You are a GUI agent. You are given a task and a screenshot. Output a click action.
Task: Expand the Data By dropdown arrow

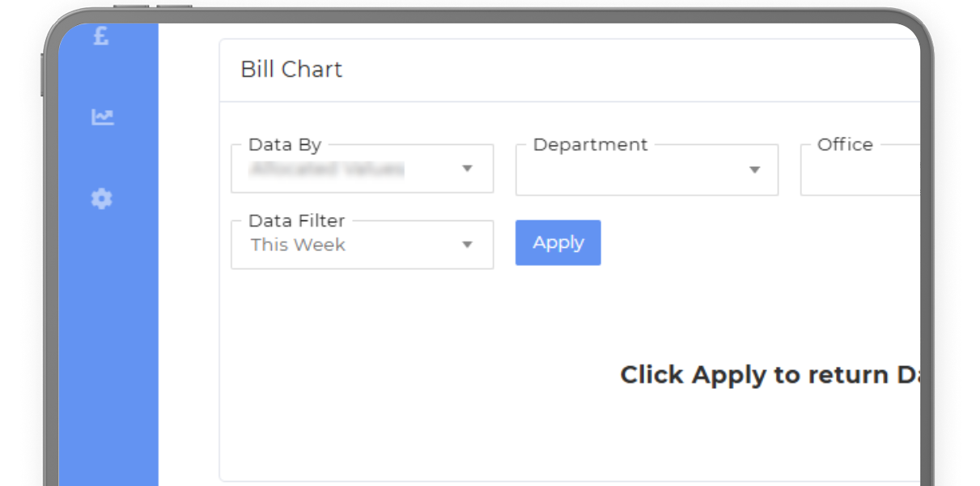point(467,168)
